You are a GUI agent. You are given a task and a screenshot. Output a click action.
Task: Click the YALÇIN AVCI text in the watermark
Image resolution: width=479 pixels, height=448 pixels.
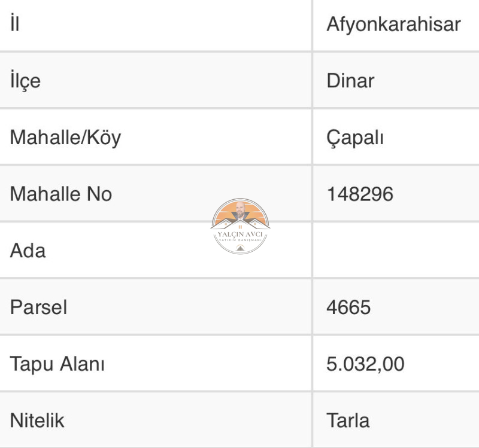(240, 234)
